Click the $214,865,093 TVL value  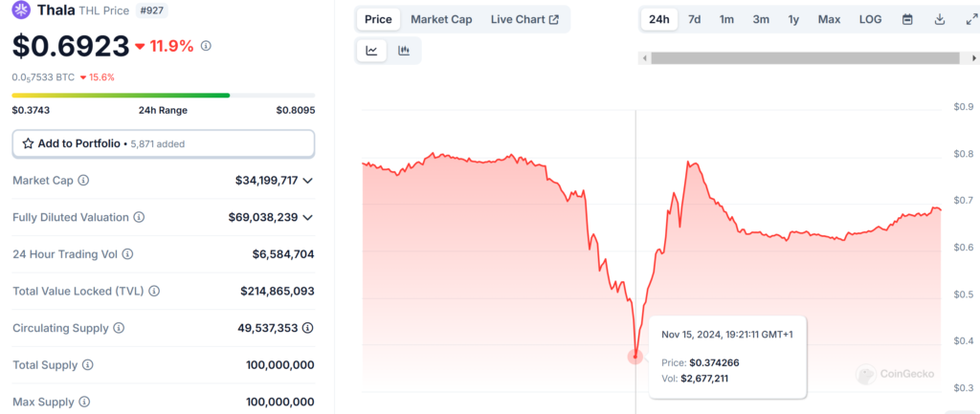click(278, 291)
